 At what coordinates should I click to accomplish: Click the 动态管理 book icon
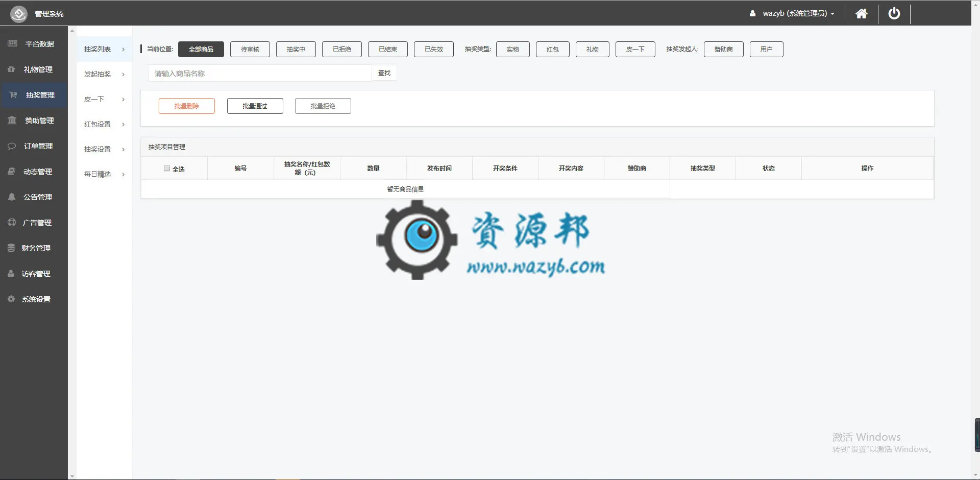click(11, 171)
